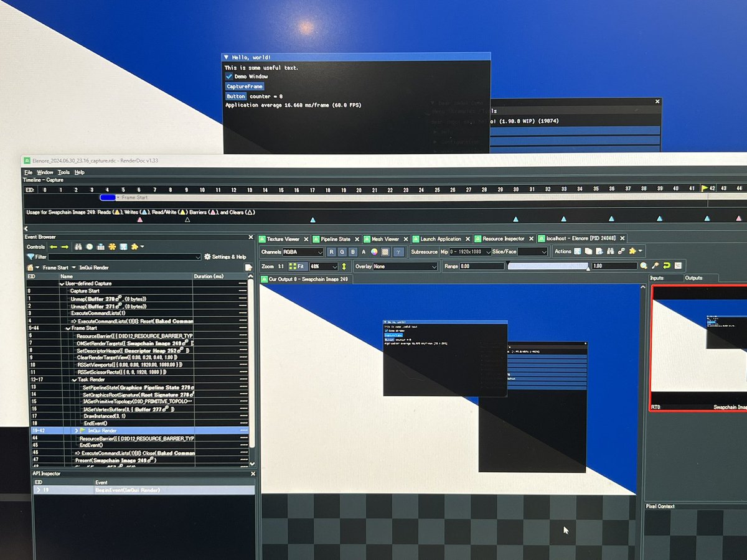Screen dimensions: 747x560
Task: Click the link/goto resource icon in Actions
Action: pos(621,251)
